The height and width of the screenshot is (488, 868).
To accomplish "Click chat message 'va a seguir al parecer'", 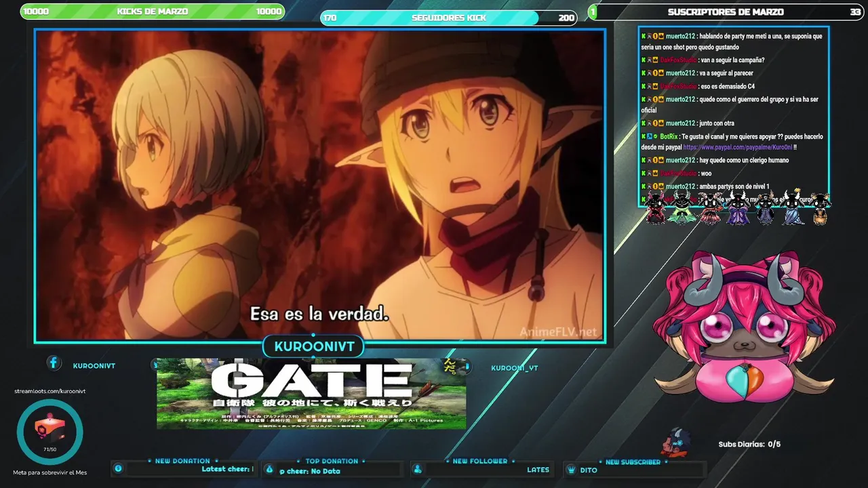I will 727,73.
